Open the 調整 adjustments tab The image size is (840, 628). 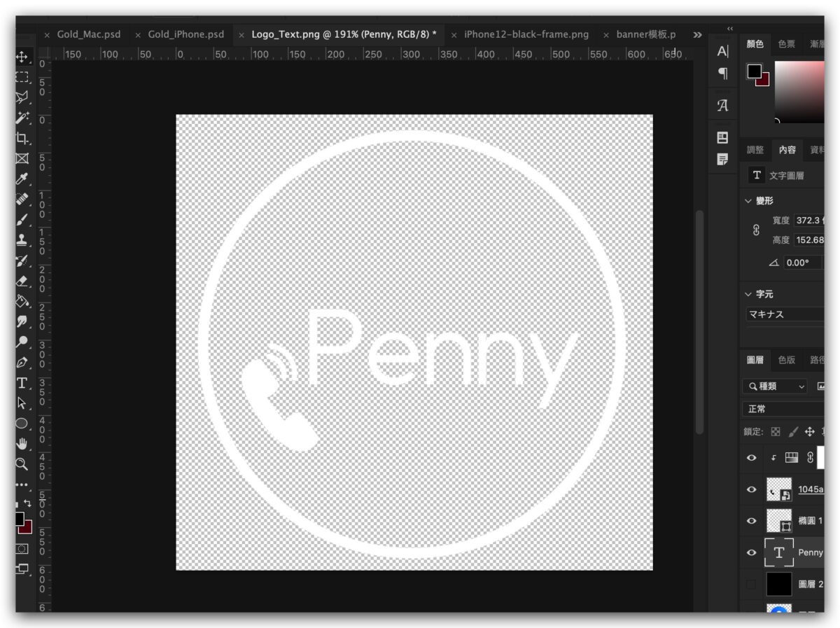tap(755, 150)
